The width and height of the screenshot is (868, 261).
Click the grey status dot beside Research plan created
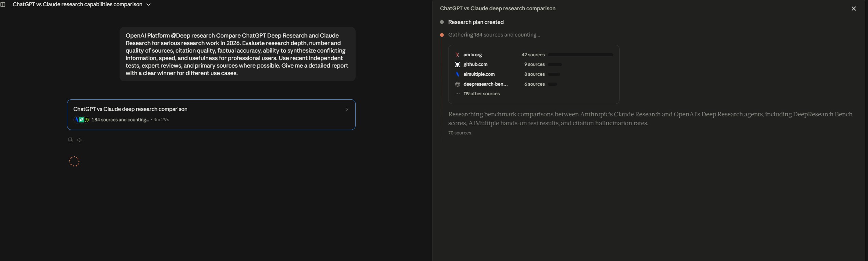pyautogui.click(x=442, y=22)
